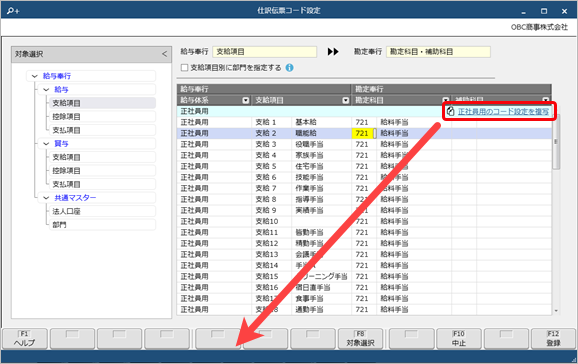Enable 支給項目別に部門を指定する checkbox
The image size is (578, 364).
coord(185,68)
